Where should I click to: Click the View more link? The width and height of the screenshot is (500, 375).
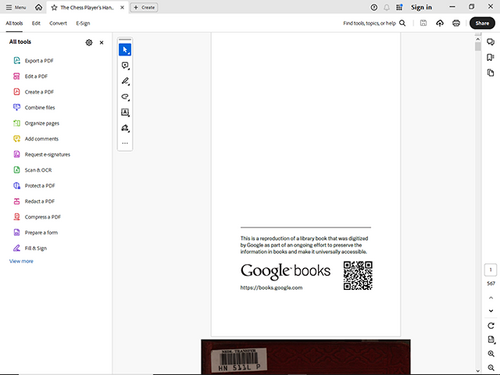tap(21, 261)
